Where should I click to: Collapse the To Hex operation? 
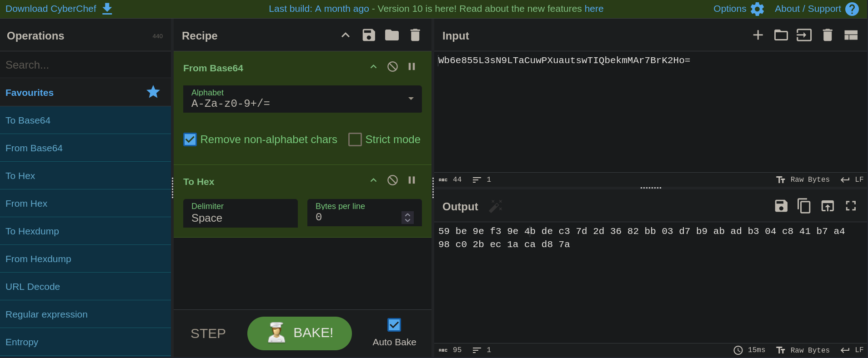point(373,180)
